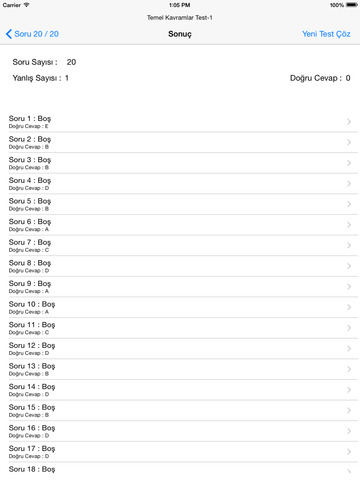The height and width of the screenshot is (480, 360).
Task: Tap the chevron for Soru 4
Action: 349,184
